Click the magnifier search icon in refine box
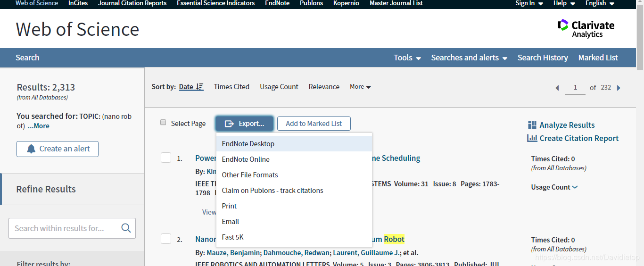Screen dimensions: 644x266 pyautogui.click(x=126, y=228)
